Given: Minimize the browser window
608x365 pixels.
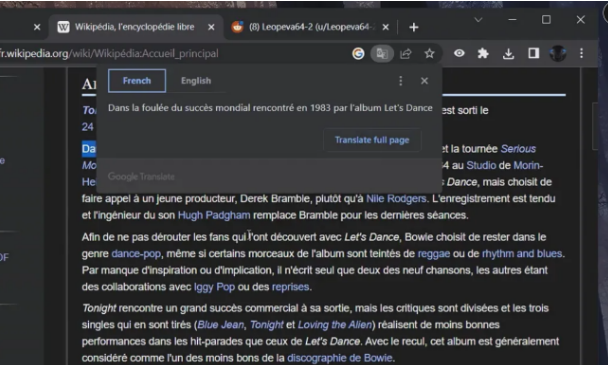Looking at the screenshot, I should (512, 19).
